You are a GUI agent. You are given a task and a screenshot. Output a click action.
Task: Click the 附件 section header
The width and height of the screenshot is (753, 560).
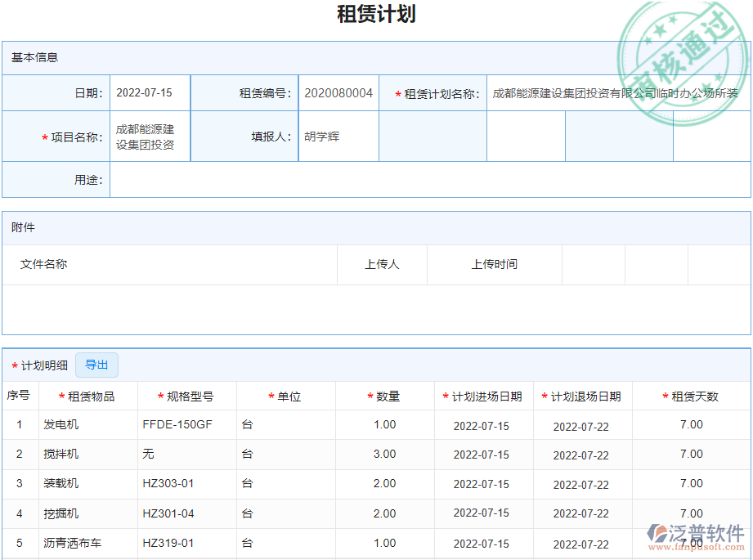[x=25, y=227]
